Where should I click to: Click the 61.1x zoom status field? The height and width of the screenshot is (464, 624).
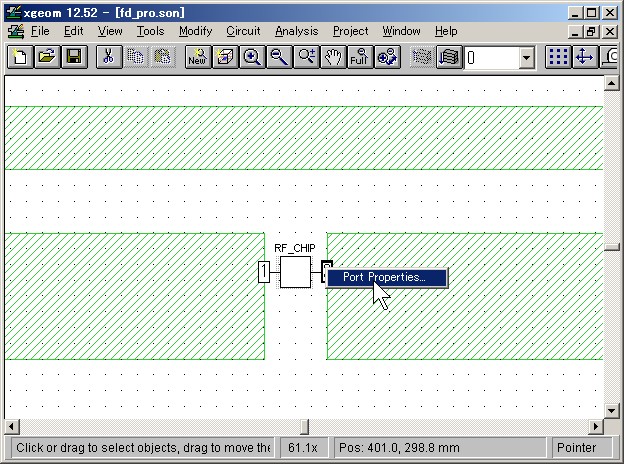point(303,448)
